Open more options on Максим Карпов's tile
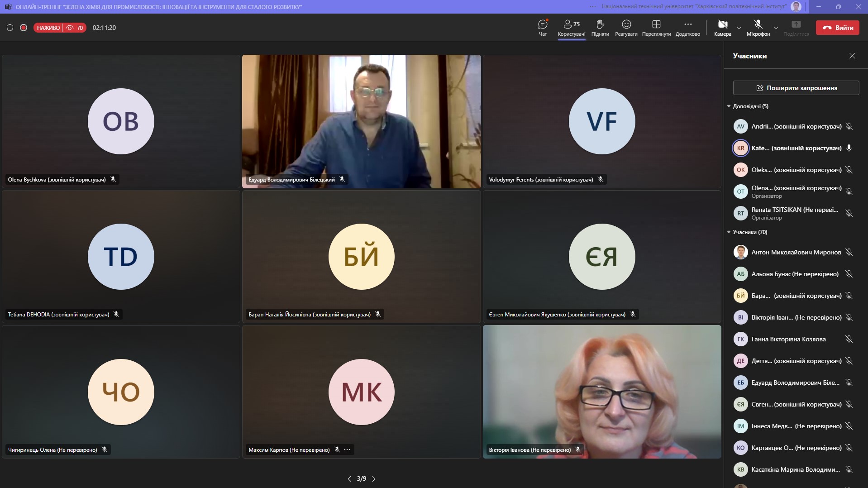 click(x=347, y=450)
